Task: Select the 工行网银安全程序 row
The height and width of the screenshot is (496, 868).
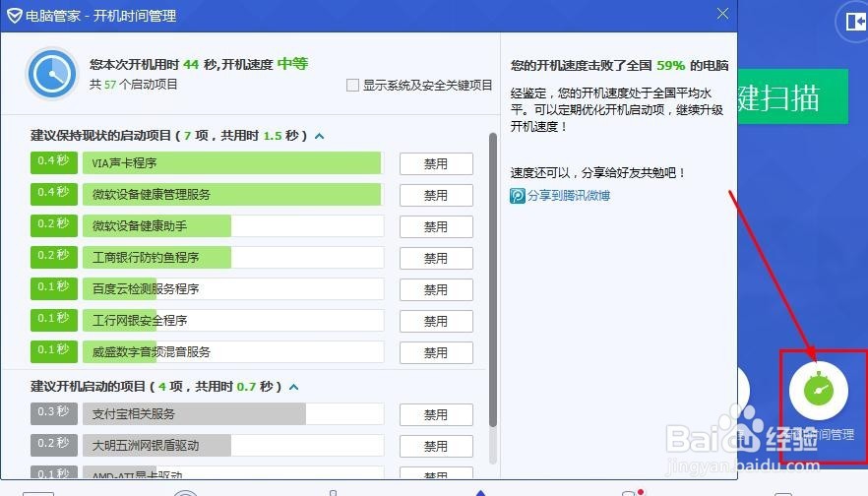Action: tap(233, 321)
